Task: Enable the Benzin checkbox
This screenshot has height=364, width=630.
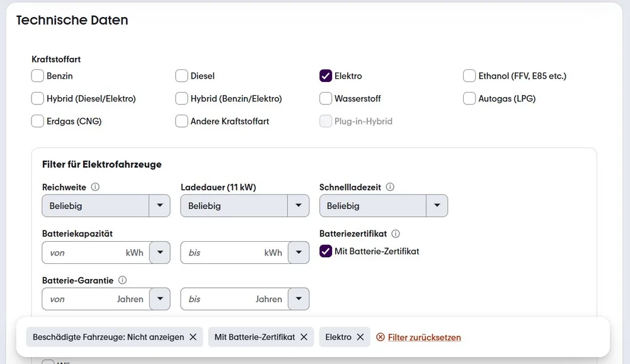Action: [37, 76]
